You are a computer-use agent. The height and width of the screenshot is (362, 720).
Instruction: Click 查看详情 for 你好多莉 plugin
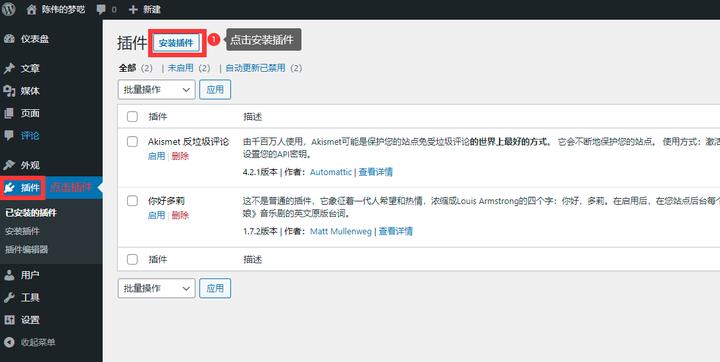(x=395, y=231)
